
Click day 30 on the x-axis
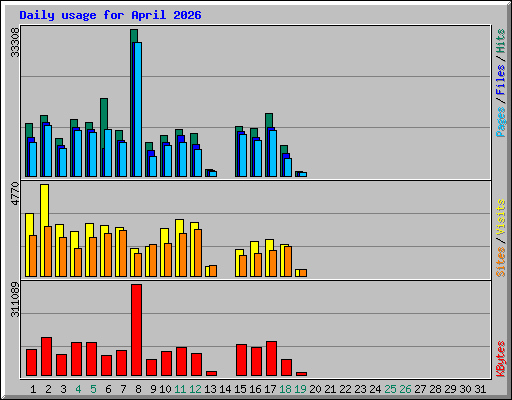point(465,389)
